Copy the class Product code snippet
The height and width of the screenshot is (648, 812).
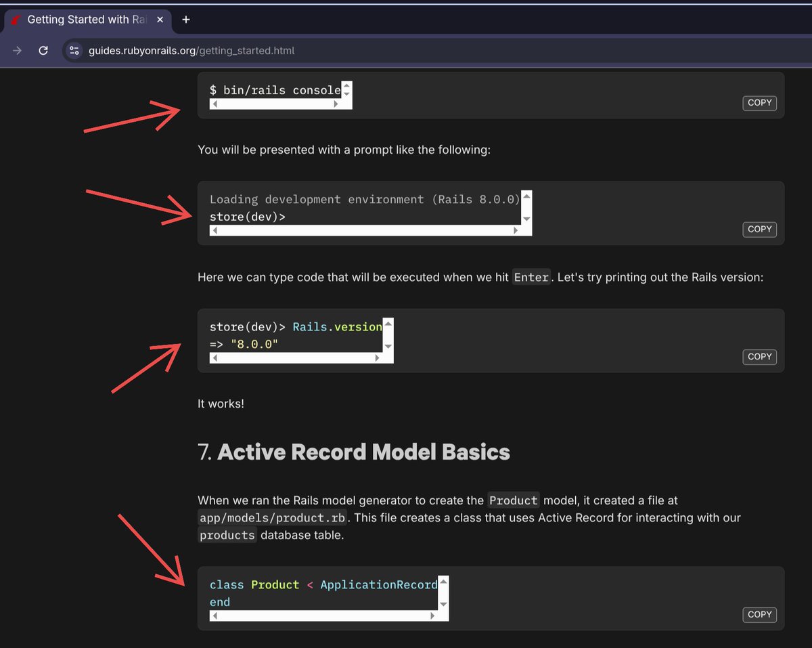click(759, 614)
